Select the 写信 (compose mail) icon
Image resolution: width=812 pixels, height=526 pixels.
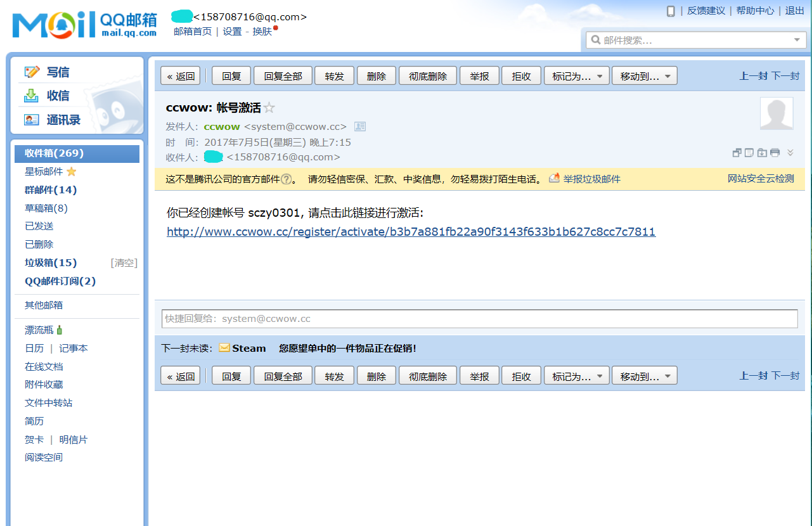pos(32,72)
